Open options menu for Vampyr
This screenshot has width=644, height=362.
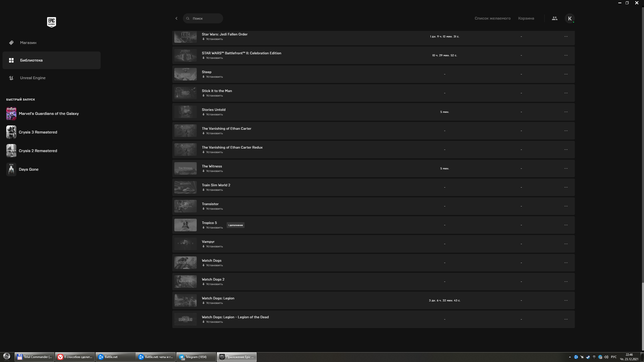[566, 244]
